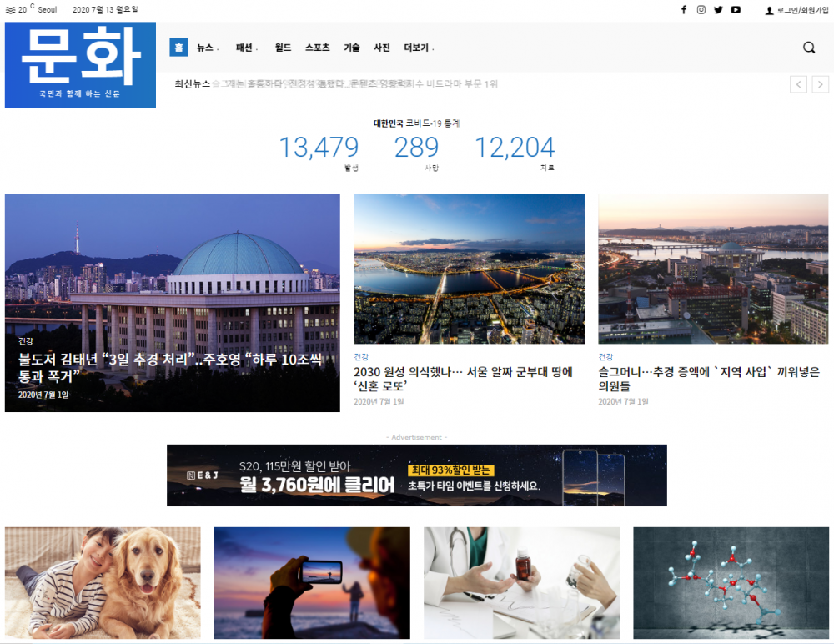The width and height of the screenshot is (834, 644).
Task: Open the Facebook page icon
Action: pos(684,10)
